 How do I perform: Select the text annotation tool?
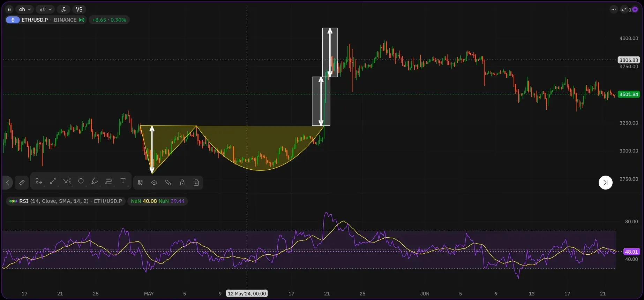(x=123, y=181)
